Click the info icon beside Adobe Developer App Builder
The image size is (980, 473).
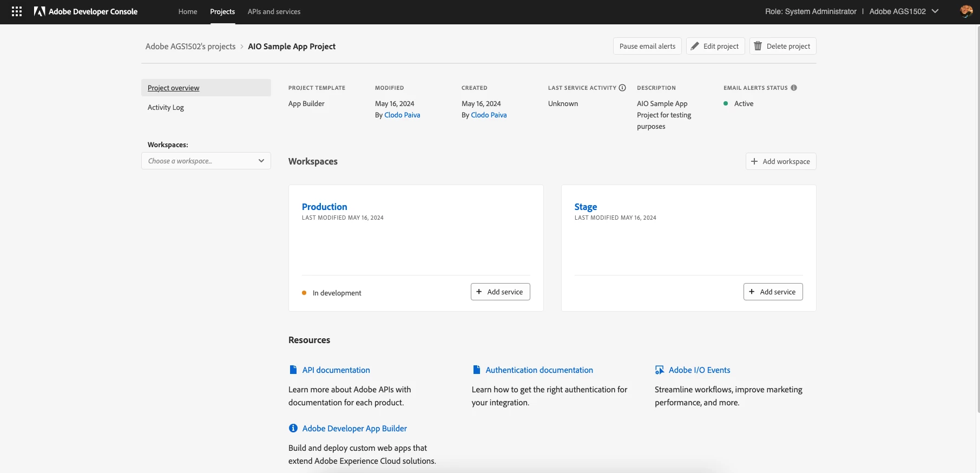[293, 428]
